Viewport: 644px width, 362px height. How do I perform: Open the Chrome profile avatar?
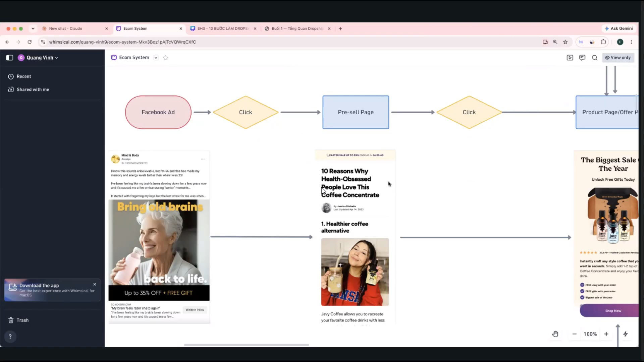tap(620, 42)
